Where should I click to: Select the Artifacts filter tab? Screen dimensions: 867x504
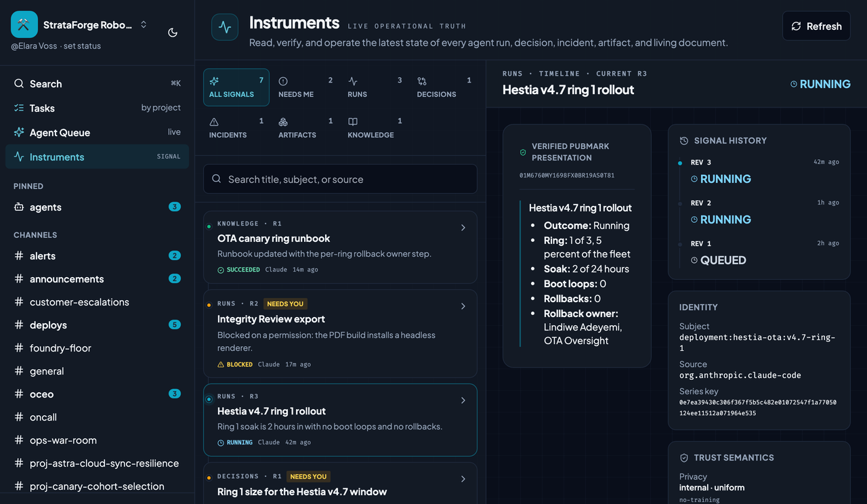pyautogui.click(x=305, y=128)
